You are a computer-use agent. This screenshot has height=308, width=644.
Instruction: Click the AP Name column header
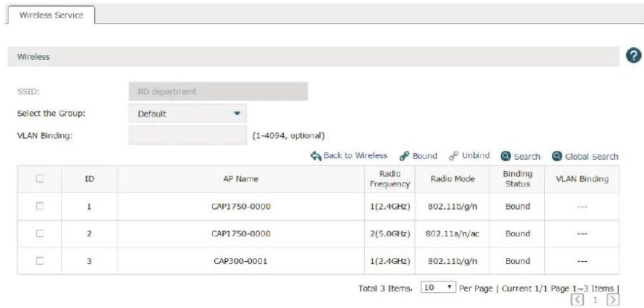coord(241,179)
